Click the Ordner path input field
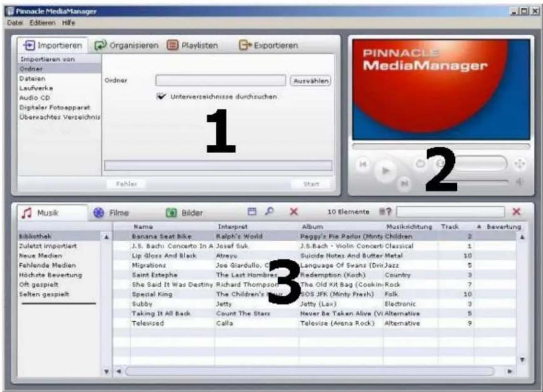Image resolution: width=543 pixels, height=392 pixels. point(221,81)
